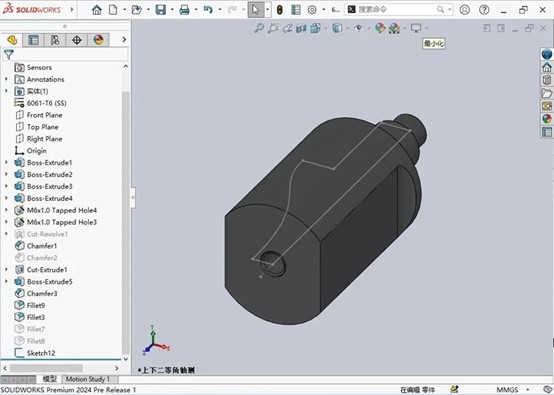The width and height of the screenshot is (554, 395).
Task: Open Custom Properties task pane icon
Action: 547,132
